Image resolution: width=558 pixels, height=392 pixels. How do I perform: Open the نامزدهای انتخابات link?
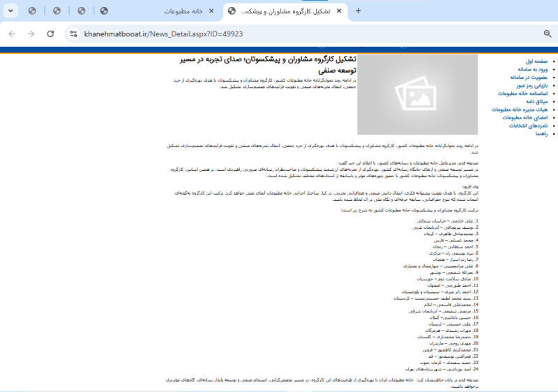coord(528,126)
